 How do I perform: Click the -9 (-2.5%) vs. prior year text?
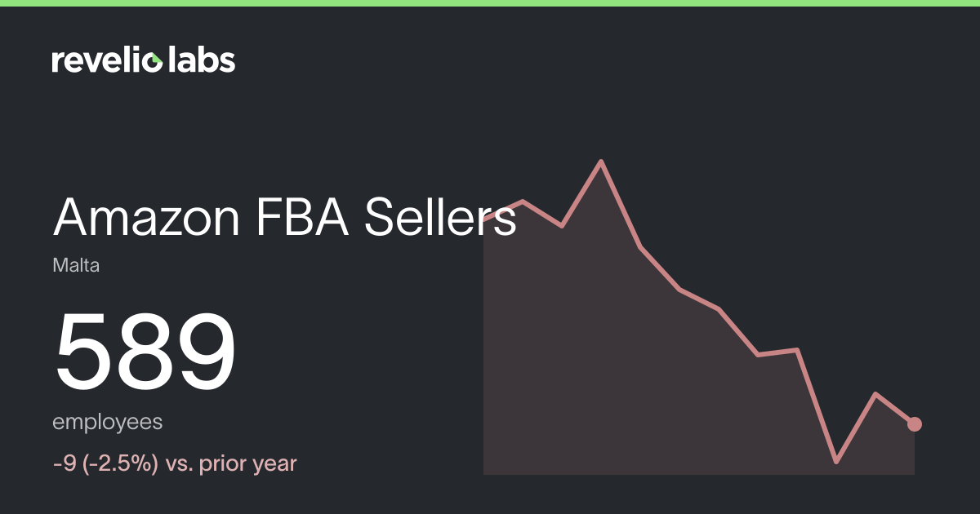pos(174,464)
